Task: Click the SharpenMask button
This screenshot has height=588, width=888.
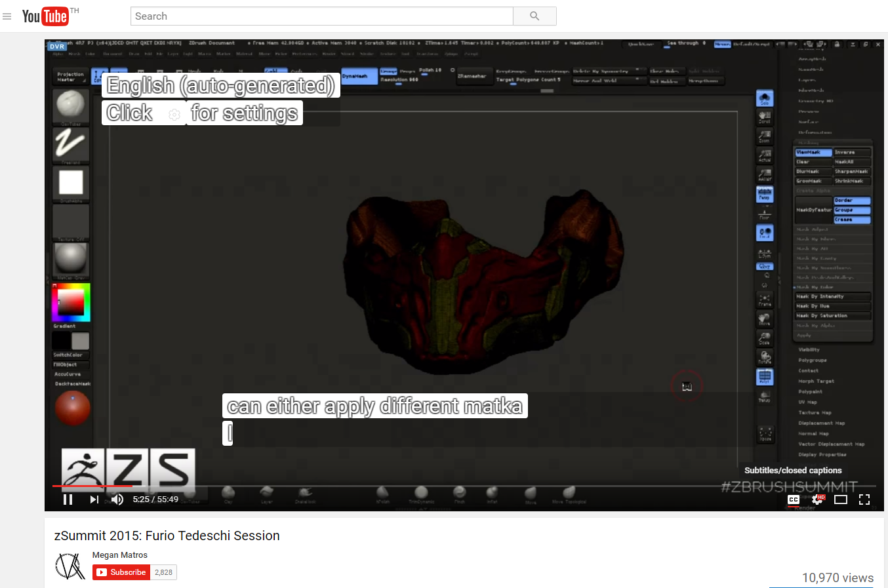Action: pyautogui.click(x=852, y=172)
